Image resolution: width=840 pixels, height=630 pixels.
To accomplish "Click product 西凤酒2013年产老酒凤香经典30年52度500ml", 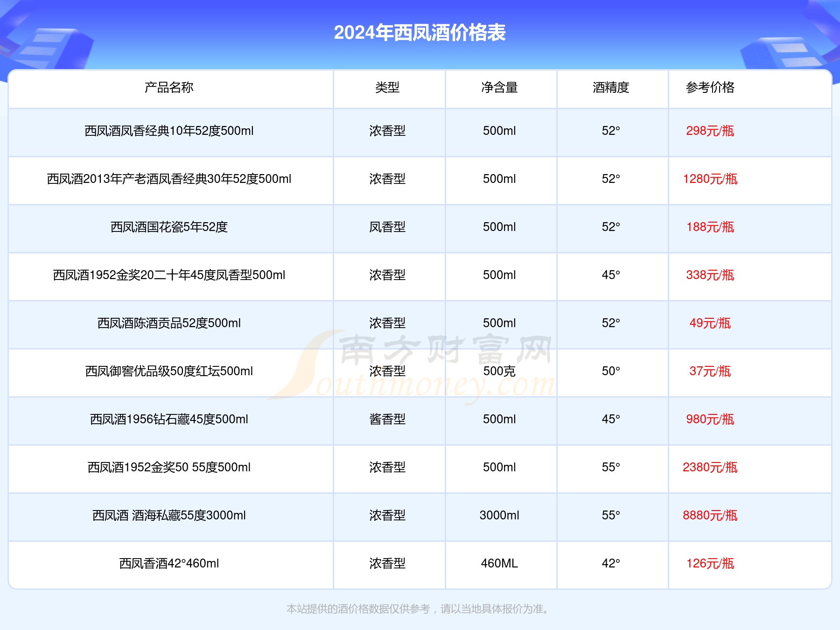I will (169, 179).
